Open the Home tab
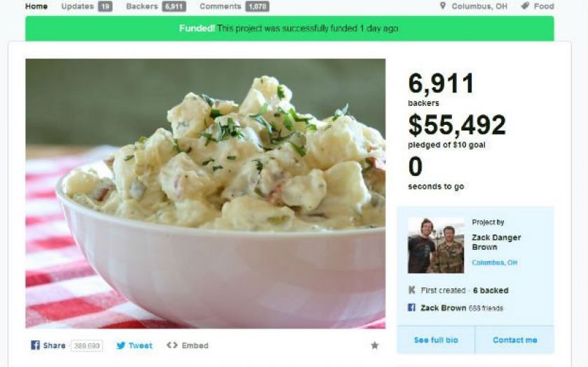588x367 pixels. click(36, 6)
